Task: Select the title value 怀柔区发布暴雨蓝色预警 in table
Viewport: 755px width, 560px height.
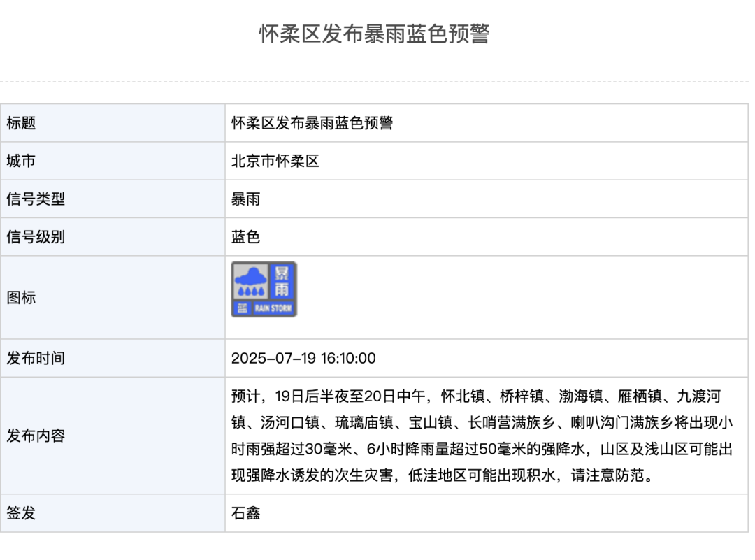Action: click(x=312, y=123)
